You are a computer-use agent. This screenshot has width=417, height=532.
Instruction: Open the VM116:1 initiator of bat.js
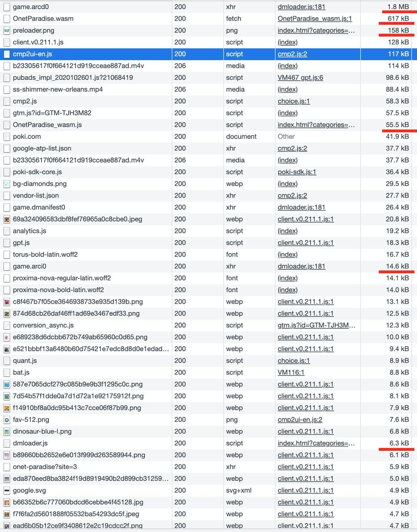291,372
